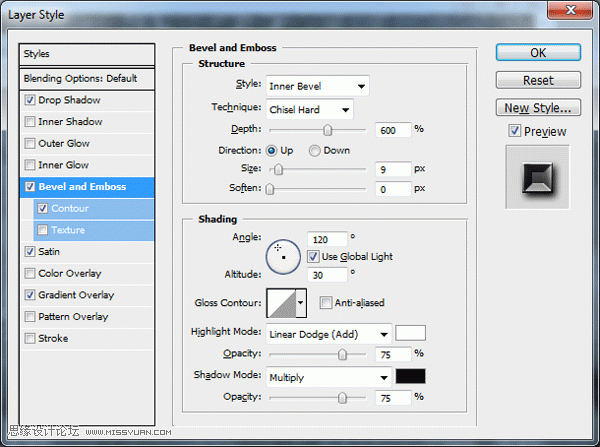Click the OK button
The width and height of the screenshot is (600, 447).
tap(538, 52)
